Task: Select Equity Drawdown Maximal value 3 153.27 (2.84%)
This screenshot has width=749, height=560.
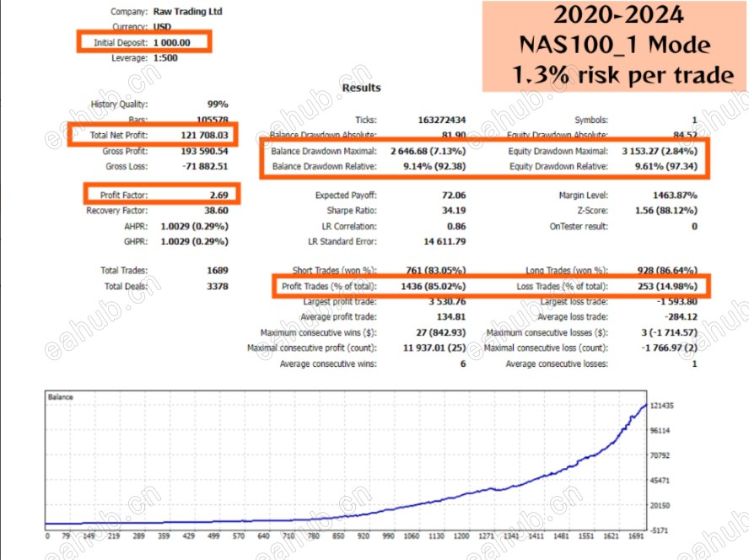Action: click(x=660, y=151)
